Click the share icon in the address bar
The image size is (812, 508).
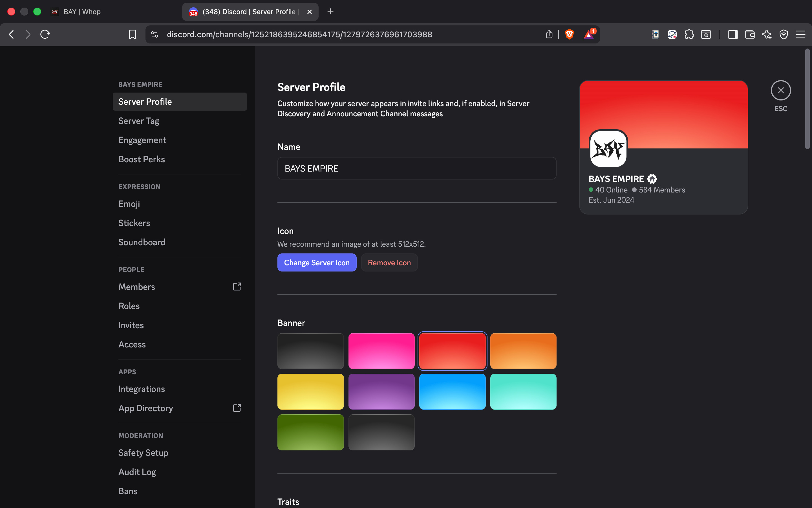(549, 34)
